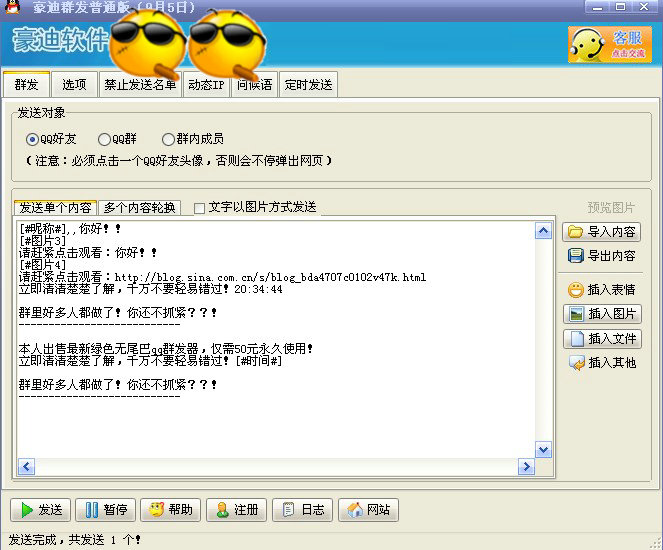Select the QQ群 radio button
The height and width of the screenshot is (550, 663).
104,139
